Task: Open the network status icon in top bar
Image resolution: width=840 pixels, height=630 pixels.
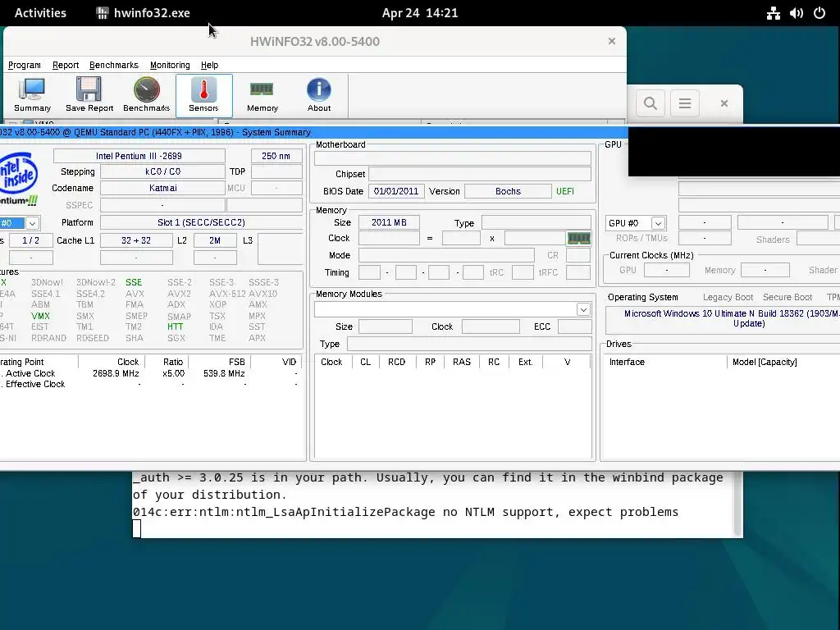Action: (773, 13)
